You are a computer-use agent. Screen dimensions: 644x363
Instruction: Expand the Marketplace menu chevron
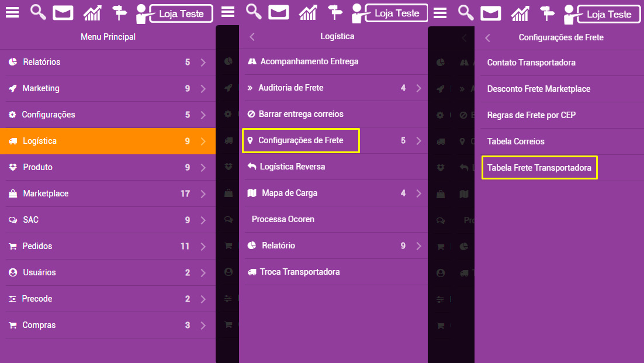[203, 193]
